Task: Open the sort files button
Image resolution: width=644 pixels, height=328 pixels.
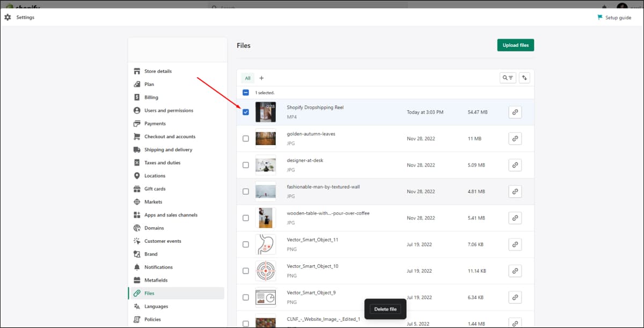Action: pyautogui.click(x=525, y=78)
